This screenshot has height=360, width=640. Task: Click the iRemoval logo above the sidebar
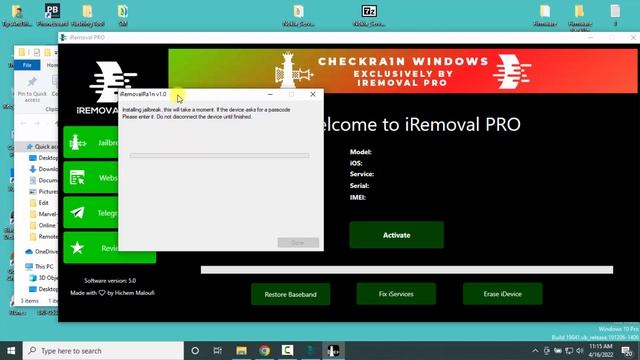pos(108,88)
